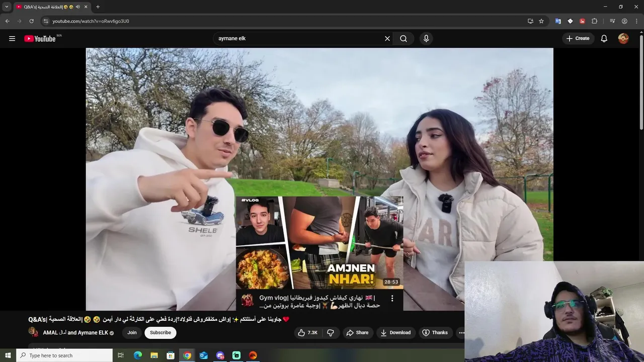This screenshot has height=362, width=644.
Task: View site information in address bar
Action: 46,21
